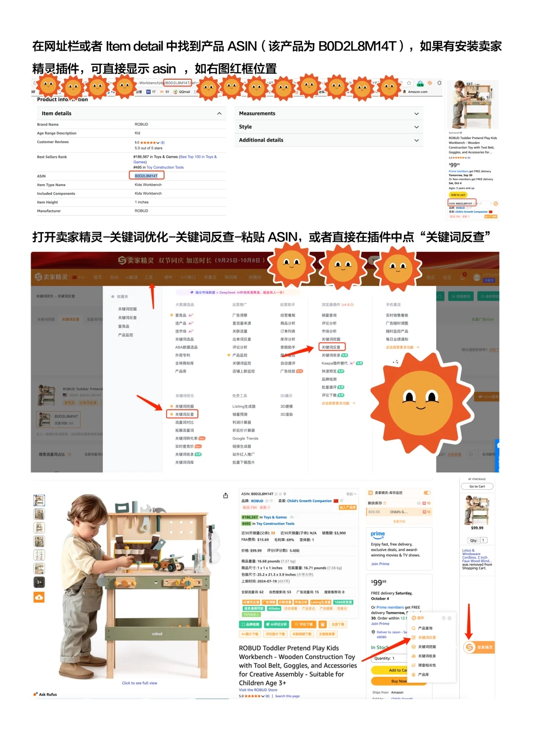Click to see full view link
The image size is (534, 756).
click(139, 683)
